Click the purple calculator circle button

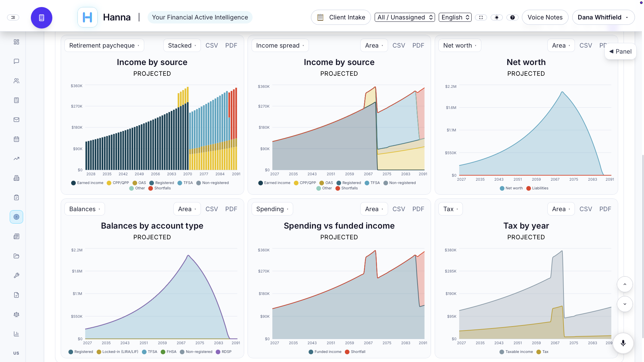tap(42, 18)
